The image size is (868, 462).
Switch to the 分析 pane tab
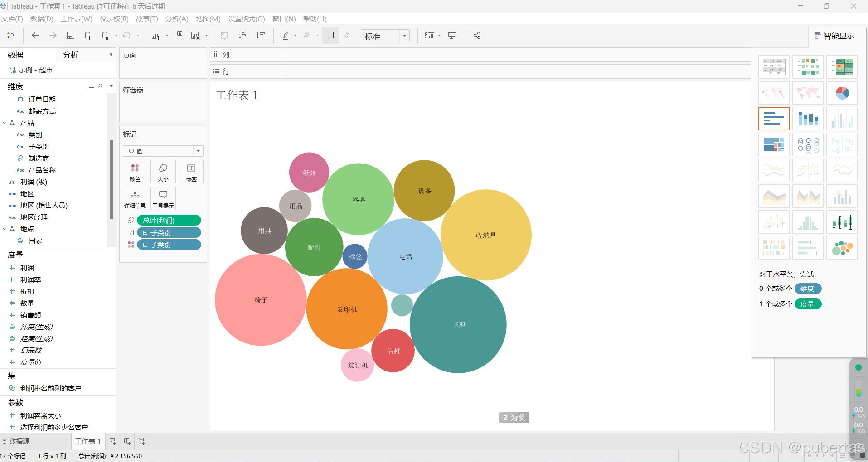point(71,55)
